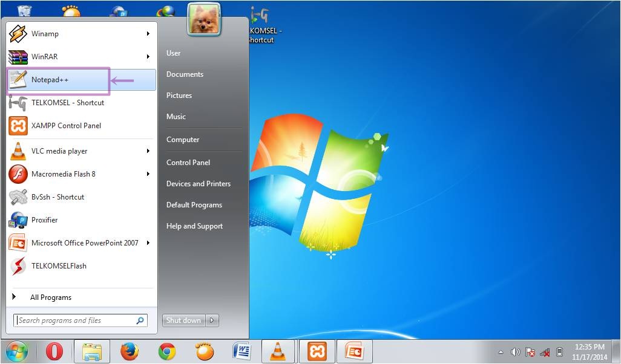Expand All Programs list
The height and width of the screenshot is (364, 621).
(x=50, y=297)
